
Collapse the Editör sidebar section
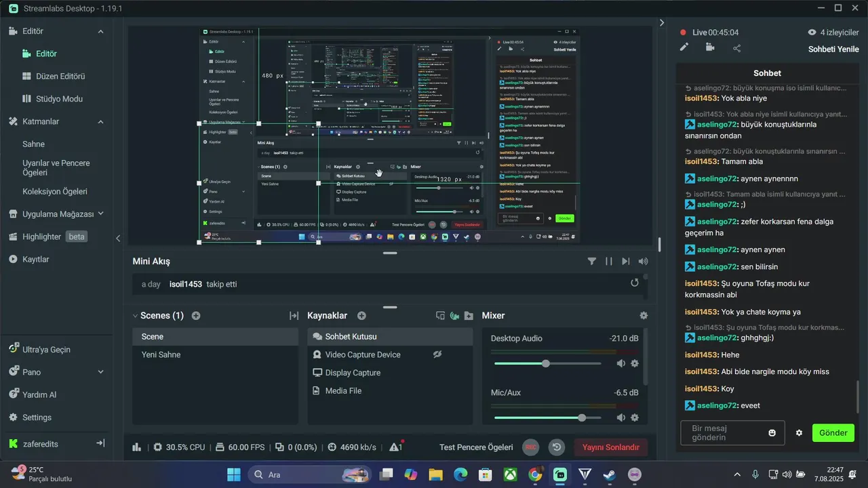coord(100,31)
